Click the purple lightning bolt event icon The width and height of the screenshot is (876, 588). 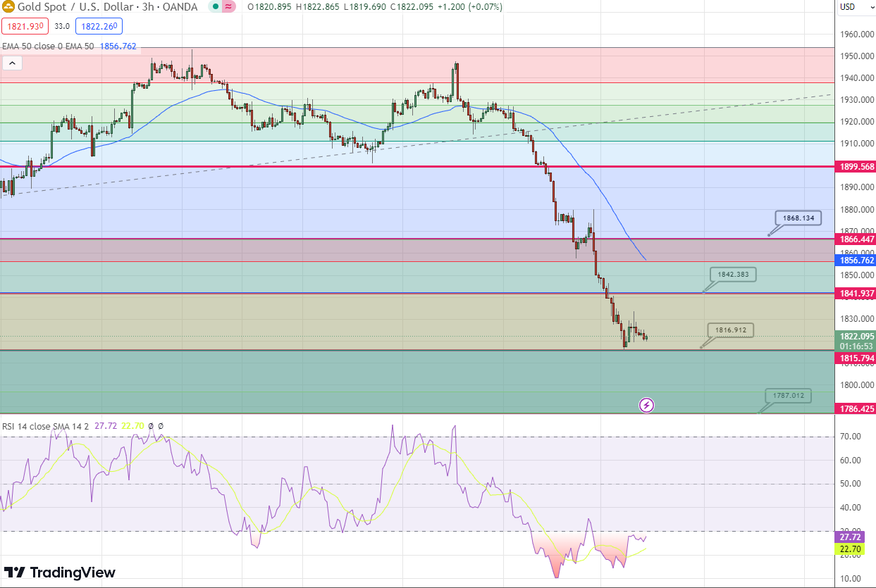click(x=646, y=405)
